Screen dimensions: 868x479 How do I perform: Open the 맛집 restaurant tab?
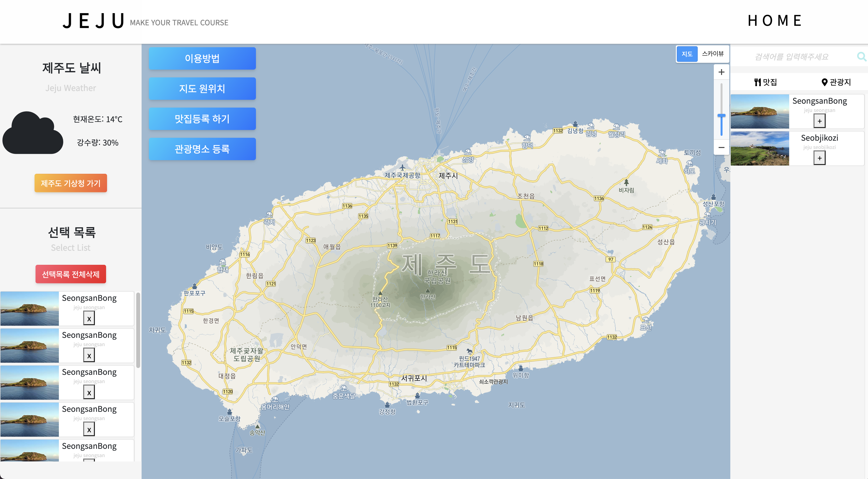click(765, 82)
